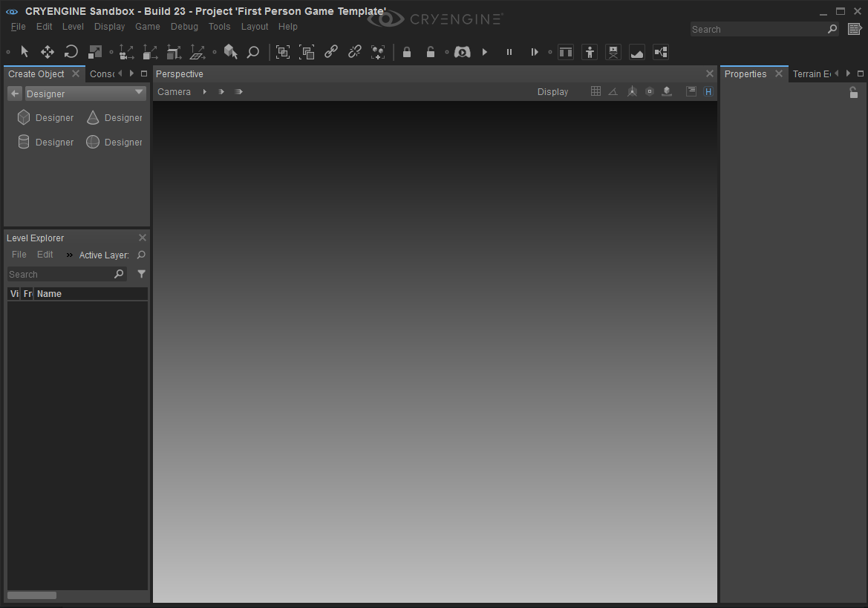The image size is (868, 608).
Task: Toggle the viewport display info icon
Action: 691,91
